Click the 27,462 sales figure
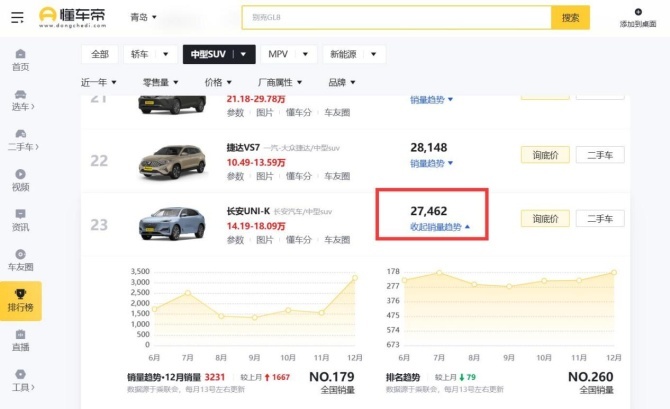This screenshot has width=670, height=409. pyautogui.click(x=429, y=211)
